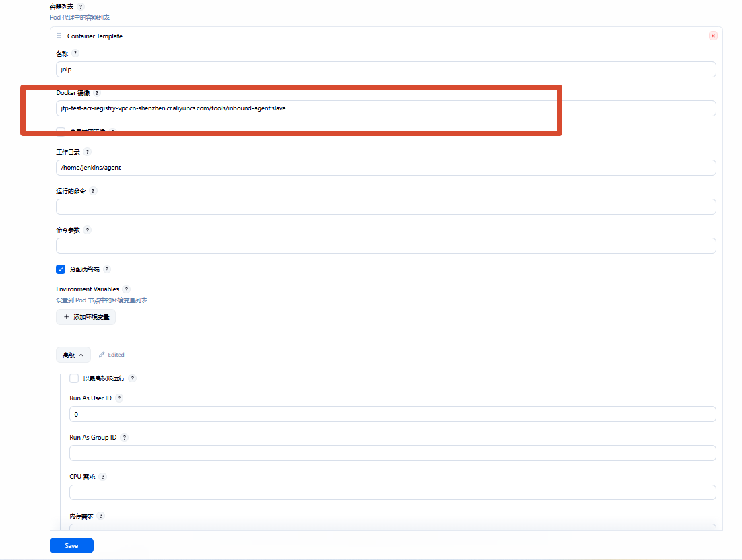Show help for the 名称 field
The image size is (742, 560).
(x=75, y=53)
